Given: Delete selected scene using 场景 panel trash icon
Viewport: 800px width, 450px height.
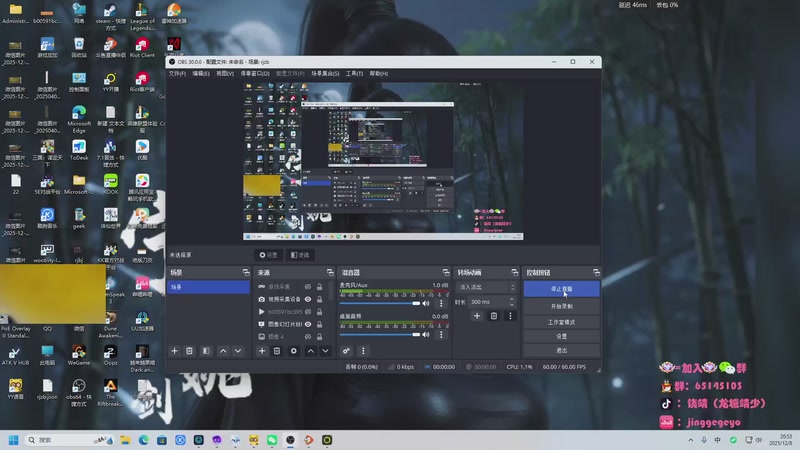Looking at the screenshot, I should [189, 351].
